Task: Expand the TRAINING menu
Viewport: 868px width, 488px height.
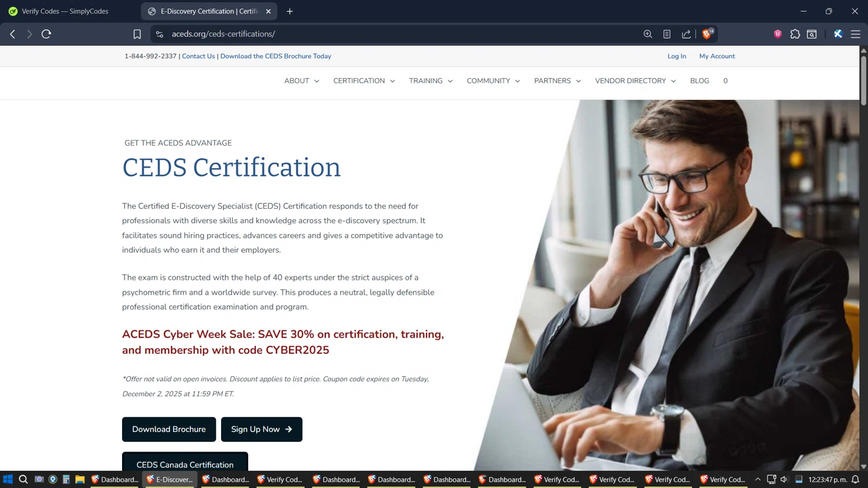Action: pyautogui.click(x=431, y=81)
